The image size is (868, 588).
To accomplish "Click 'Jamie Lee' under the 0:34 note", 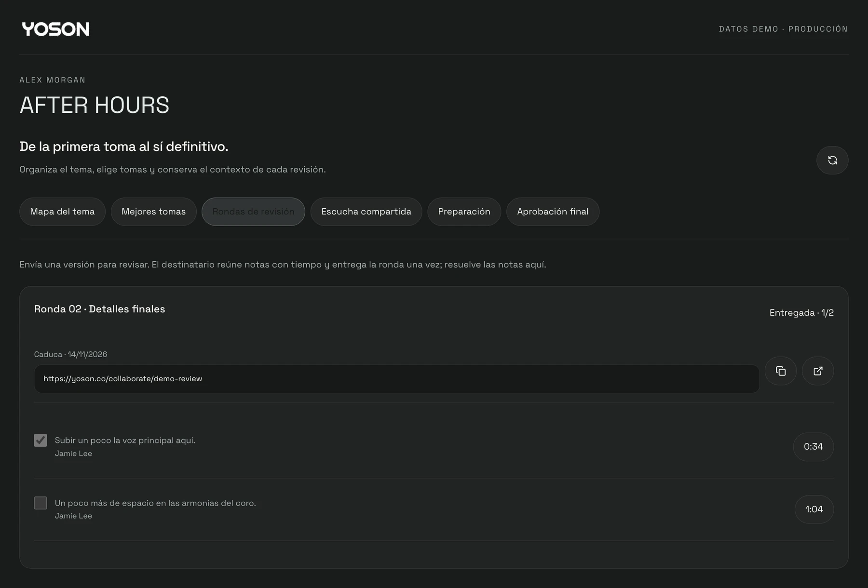I will click(x=73, y=454).
